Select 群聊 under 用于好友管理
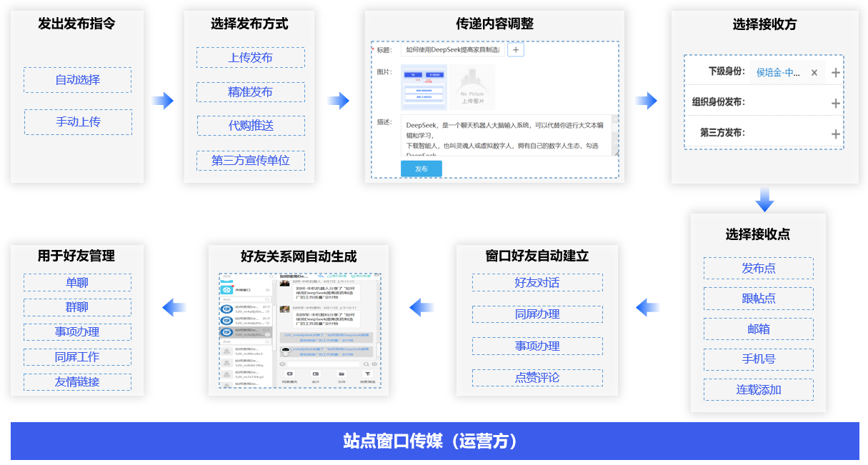Viewport: 868px width, 465px height. tap(77, 307)
